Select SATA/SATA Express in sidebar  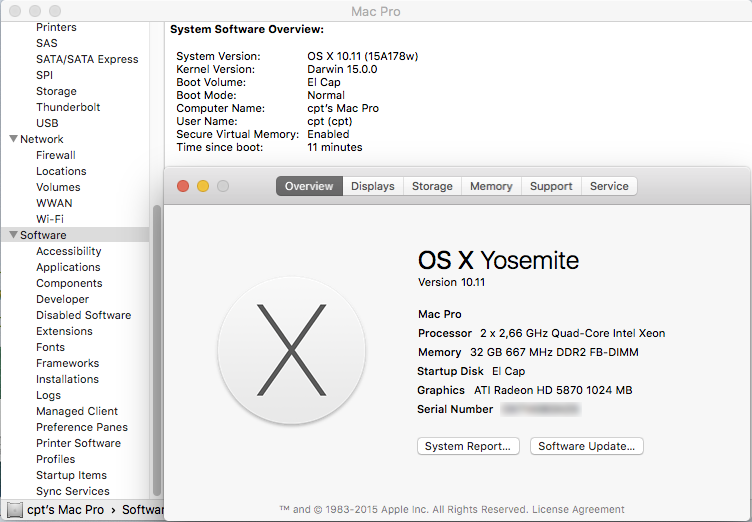[x=87, y=59]
